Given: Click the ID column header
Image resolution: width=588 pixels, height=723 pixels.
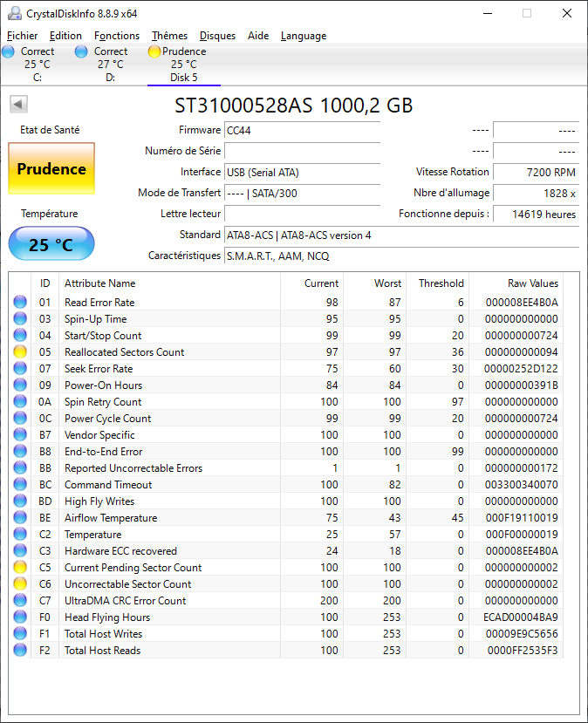Looking at the screenshot, I should point(44,283).
